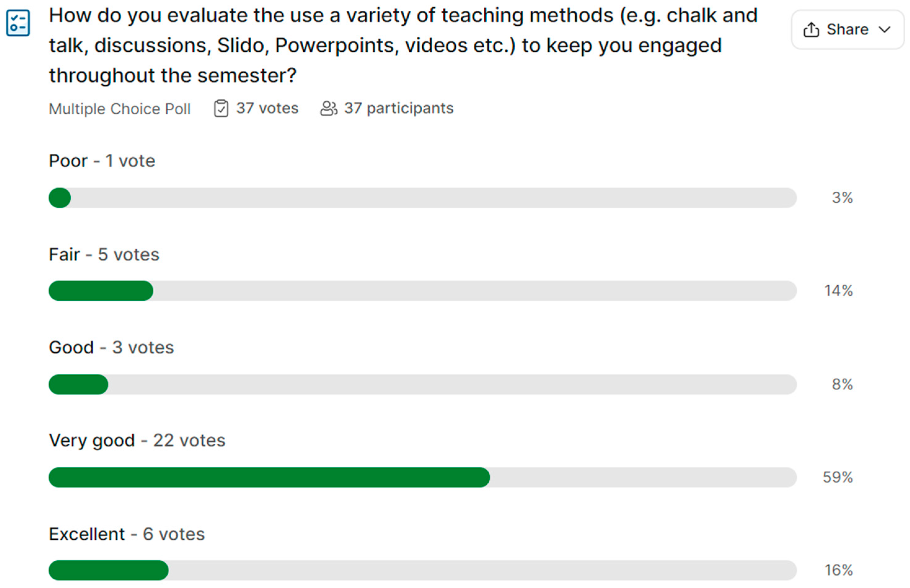Click the multiple choice poll icon
910x588 pixels.
[x=18, y=23]
